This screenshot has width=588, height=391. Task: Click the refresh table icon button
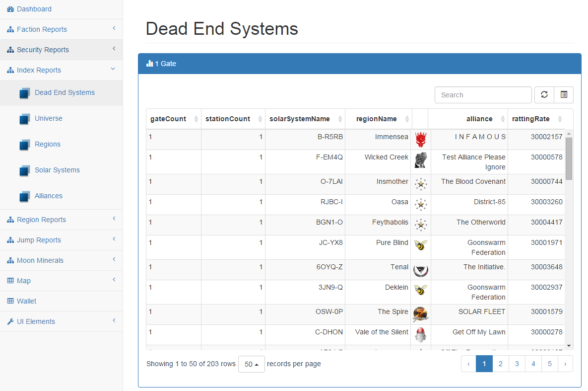pos(544,95)
